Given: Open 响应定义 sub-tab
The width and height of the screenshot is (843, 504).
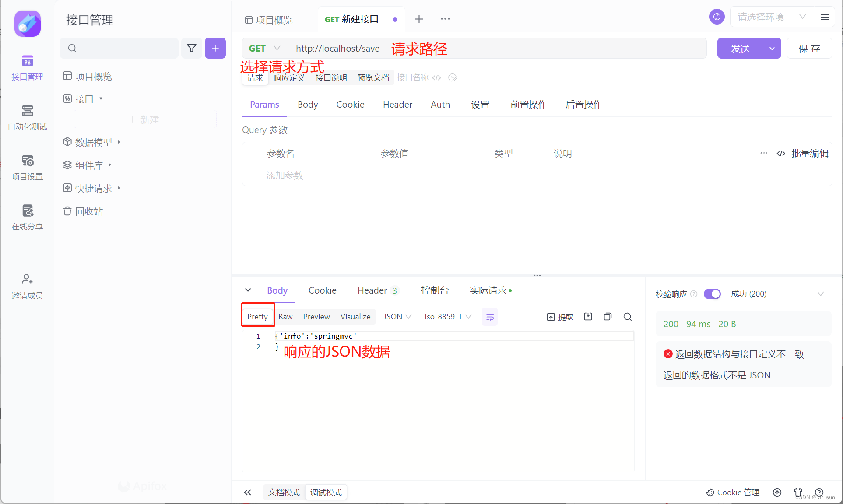Looking at the screenshot, I should tap(289, 78).
